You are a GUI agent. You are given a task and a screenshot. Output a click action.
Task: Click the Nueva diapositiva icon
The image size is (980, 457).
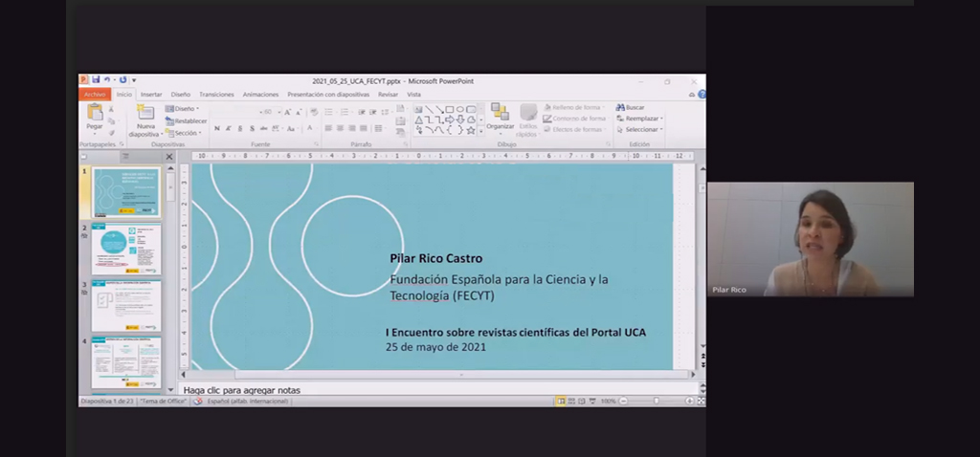[x=145, y=113]
